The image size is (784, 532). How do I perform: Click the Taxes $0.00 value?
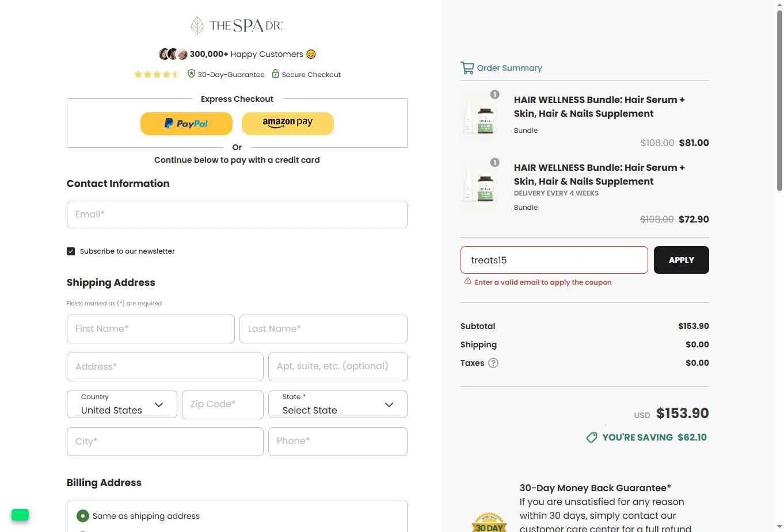697,363
